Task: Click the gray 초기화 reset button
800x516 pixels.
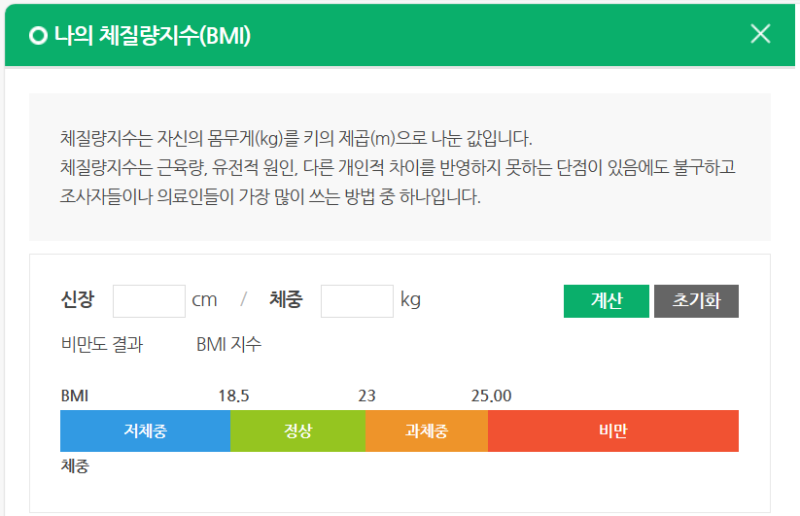Action: pyautogui.click(x=696, y=301)
